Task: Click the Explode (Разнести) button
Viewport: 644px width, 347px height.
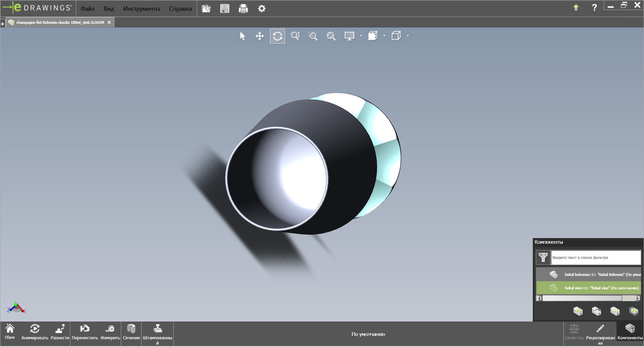Action: point(60,332)
